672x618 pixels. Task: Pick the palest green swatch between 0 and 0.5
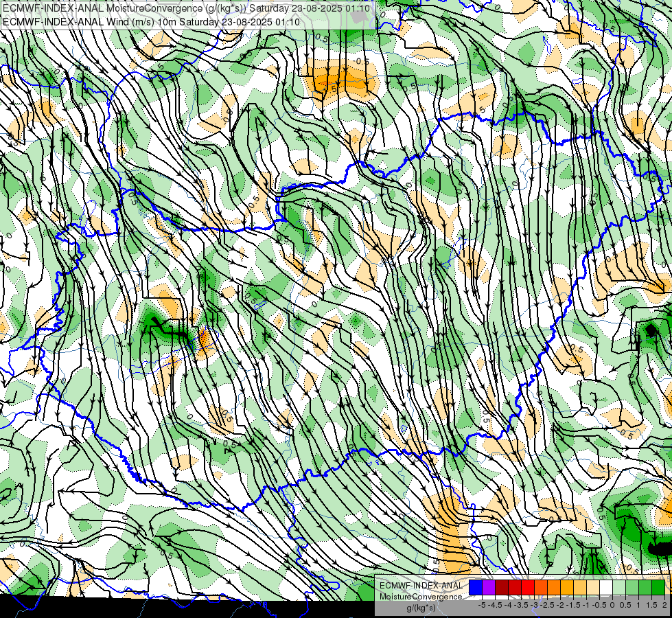tap(619, 587)
